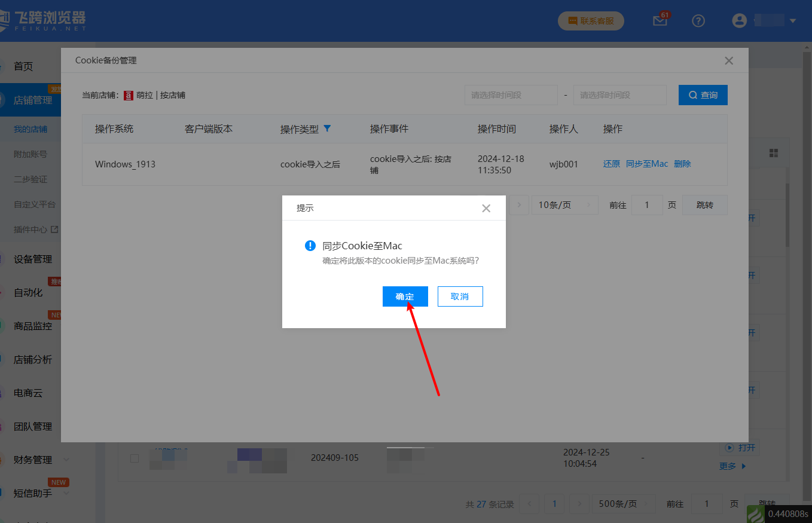Open 设备管理 in the sidebar
The height and width of the screenshot is (523, 812).
[x=33, y=259]
